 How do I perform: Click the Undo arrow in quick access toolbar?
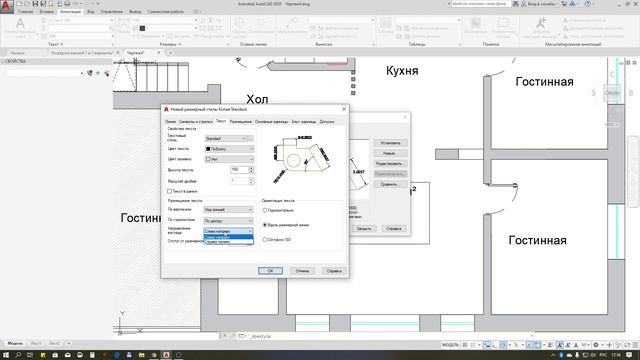(x=75, y=4)
